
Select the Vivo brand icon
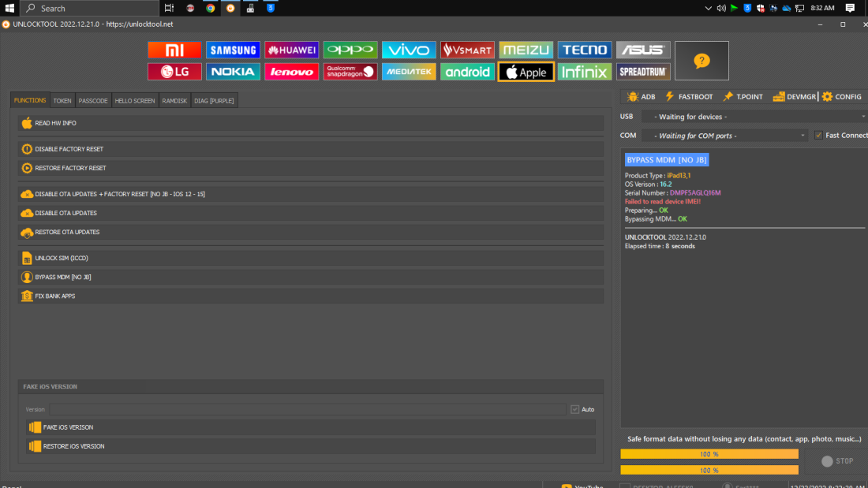tap(409, 50)
